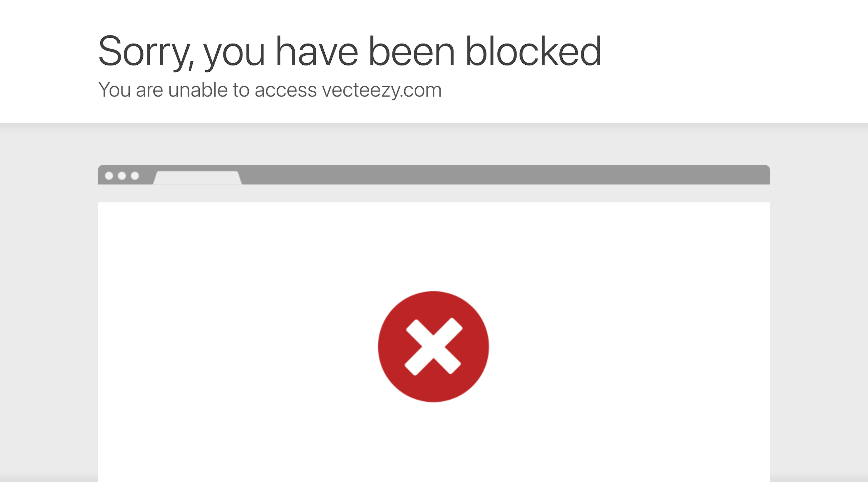Click the word 'blocked' in heading
This screenshot has width=868, height=490.
click(x=533, y=51)
